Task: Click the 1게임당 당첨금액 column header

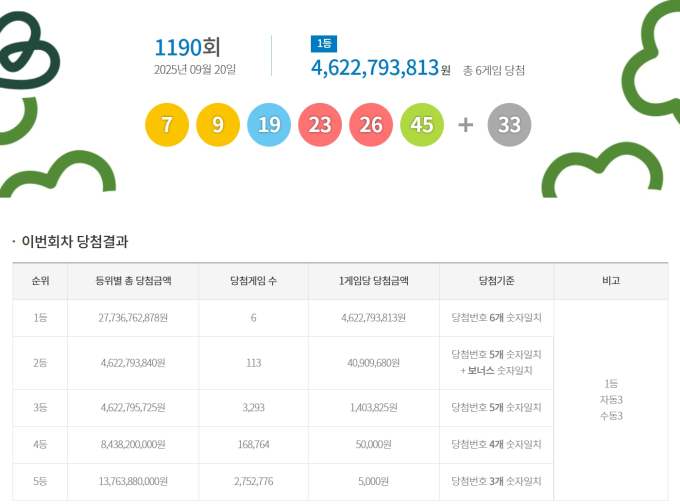Action: pos(374,281)
